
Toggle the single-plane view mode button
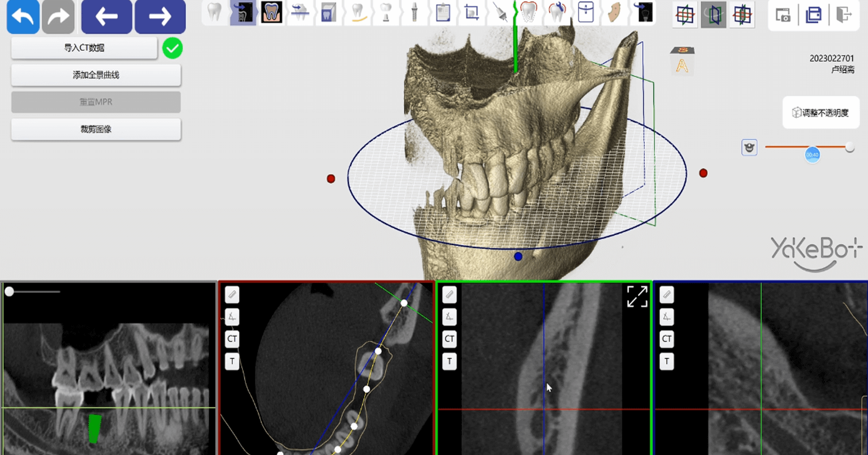coord(713,15)
